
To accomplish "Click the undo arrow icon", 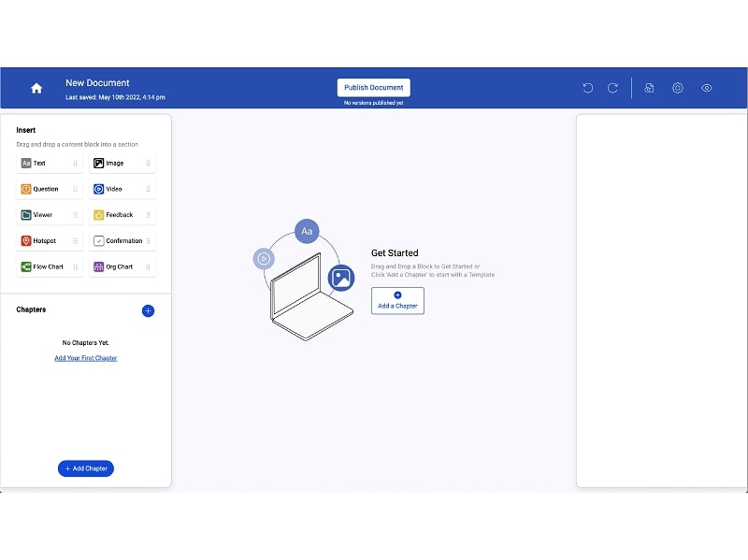I will 588,88.
